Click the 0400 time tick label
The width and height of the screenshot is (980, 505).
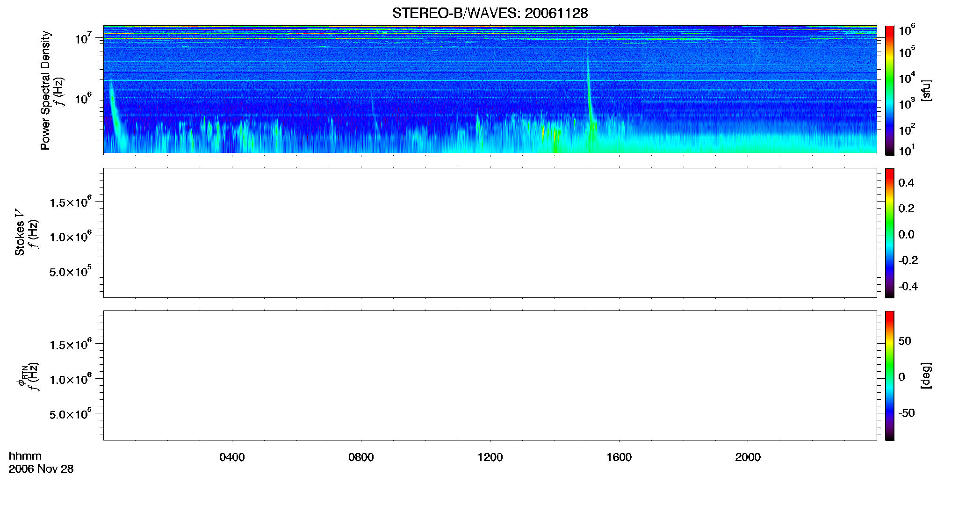tap(232, 457)
